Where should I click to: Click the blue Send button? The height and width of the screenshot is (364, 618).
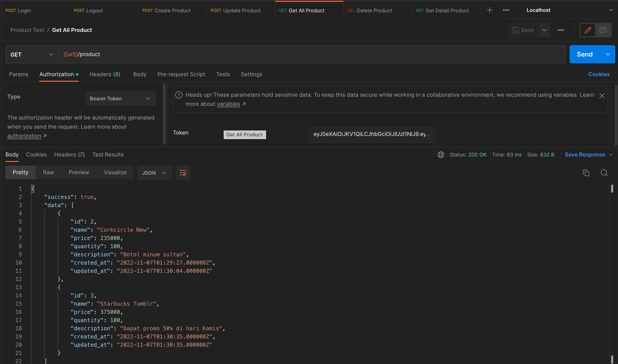(x=584, y=54)
